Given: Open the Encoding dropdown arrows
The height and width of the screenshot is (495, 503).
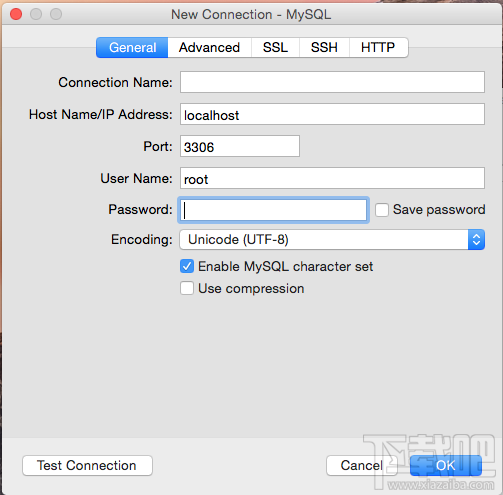Looking at the screenshot, I should click(476, 240).
